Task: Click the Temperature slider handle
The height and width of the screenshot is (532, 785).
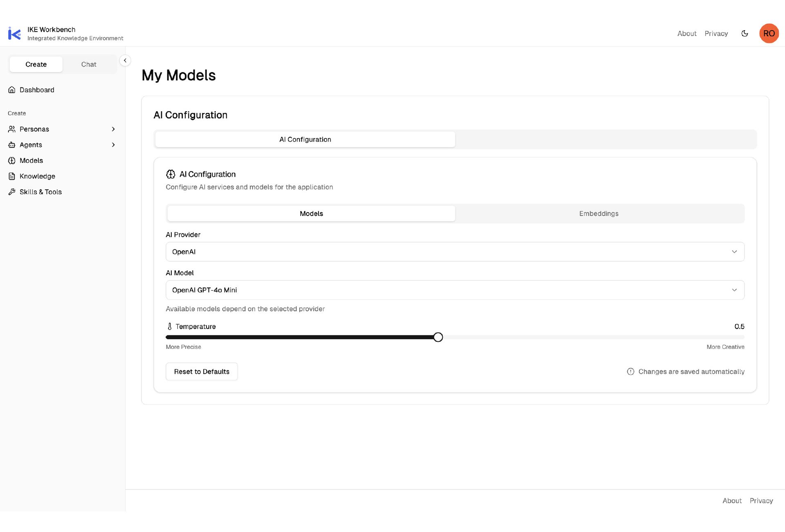Action: (x=438, y=337)
